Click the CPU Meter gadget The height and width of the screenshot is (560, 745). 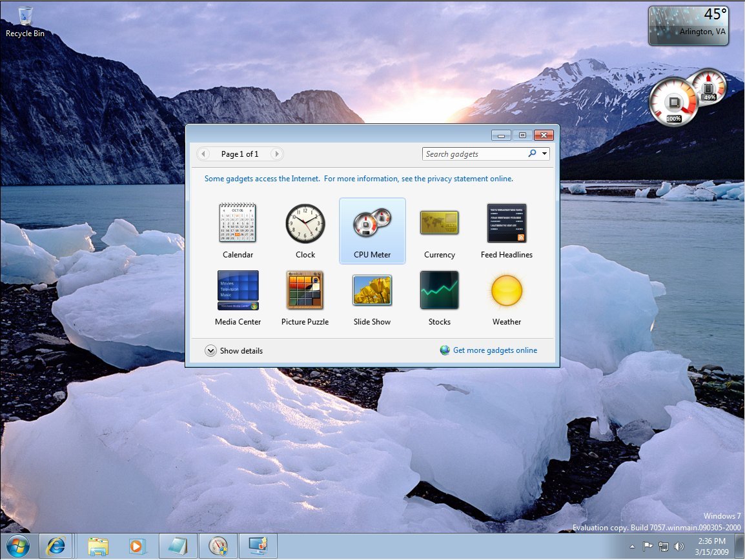[x=372, y=224]
